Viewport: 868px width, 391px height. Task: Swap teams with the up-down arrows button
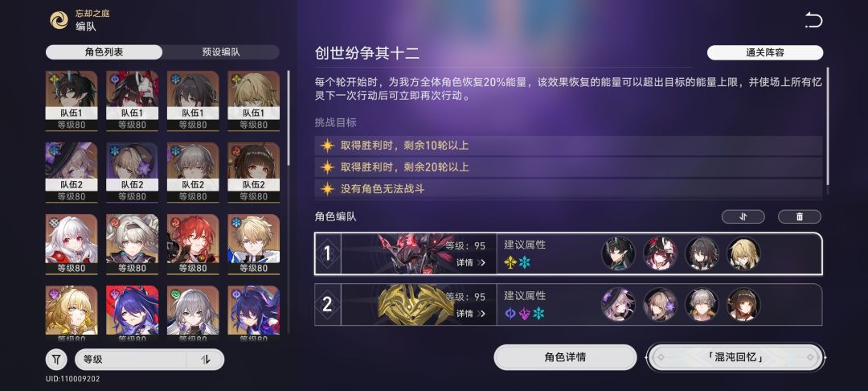coord(743,216)
